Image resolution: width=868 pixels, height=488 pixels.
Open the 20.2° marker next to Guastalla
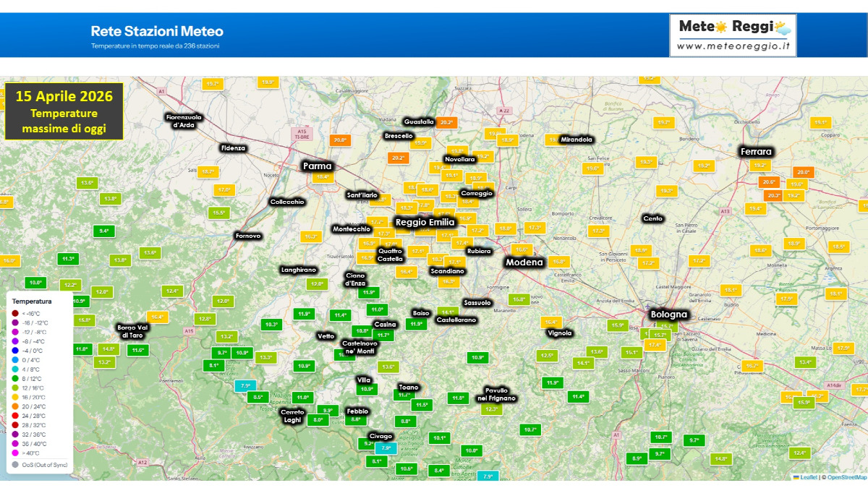coord(446,122)
